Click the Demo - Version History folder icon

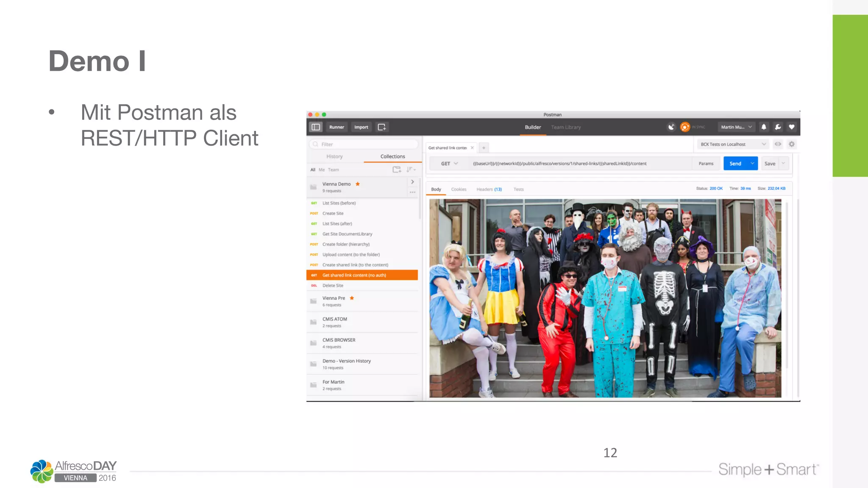(x=314, y=364)
